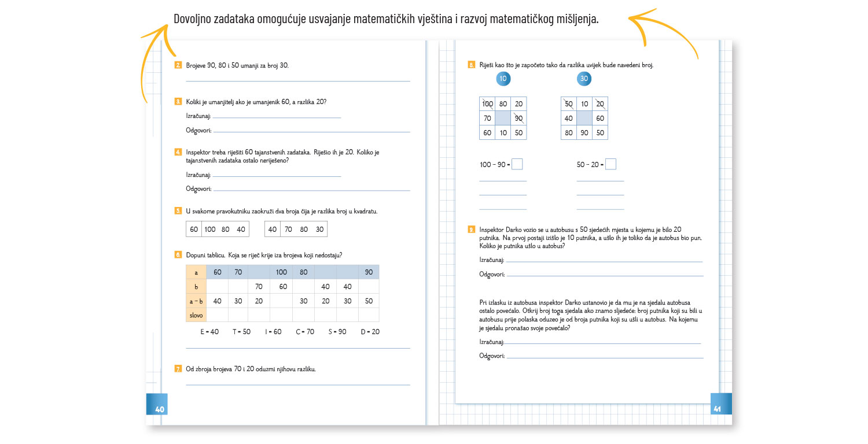The width and height of the screenshot is (868, 444).
Task: Click the legend entry "S = 90"
Action: [337, 332]
